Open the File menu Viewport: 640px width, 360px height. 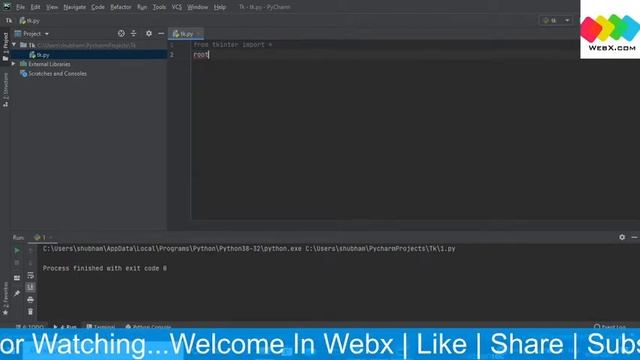click(20, 7)
